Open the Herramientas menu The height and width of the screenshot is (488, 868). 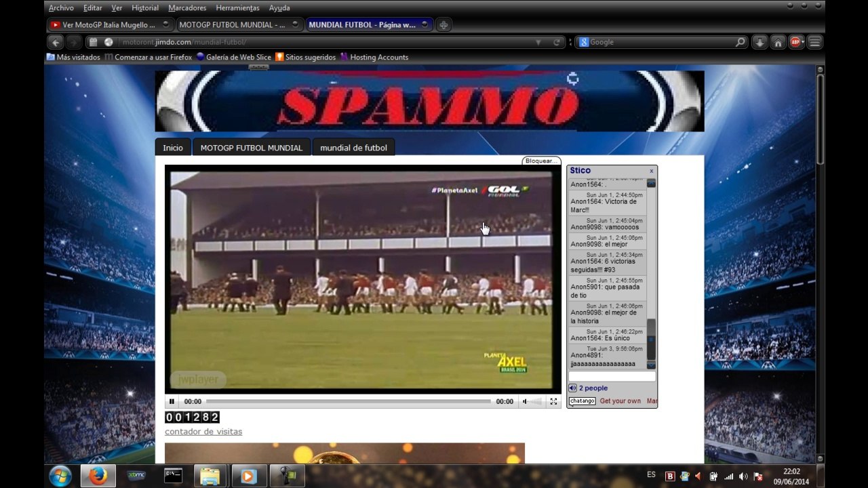(x=237, y=8)
